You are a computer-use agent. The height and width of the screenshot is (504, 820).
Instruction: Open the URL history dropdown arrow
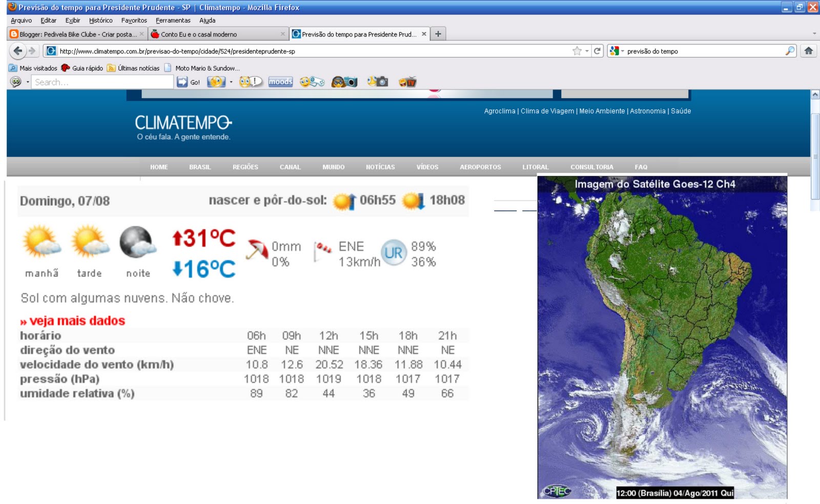pos(587,51)
